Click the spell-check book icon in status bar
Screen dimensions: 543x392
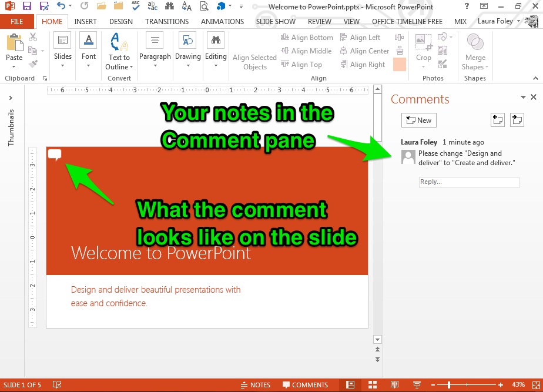(57, 384)
